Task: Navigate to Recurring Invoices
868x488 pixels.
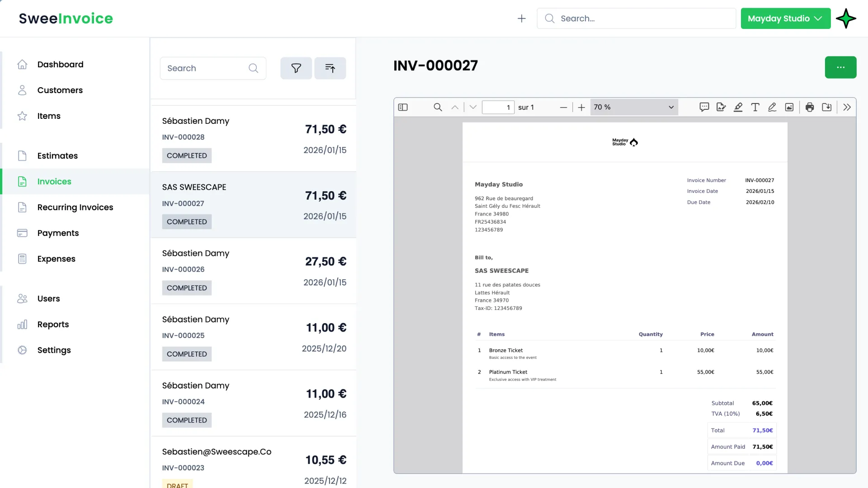Action: click(75, 207)
